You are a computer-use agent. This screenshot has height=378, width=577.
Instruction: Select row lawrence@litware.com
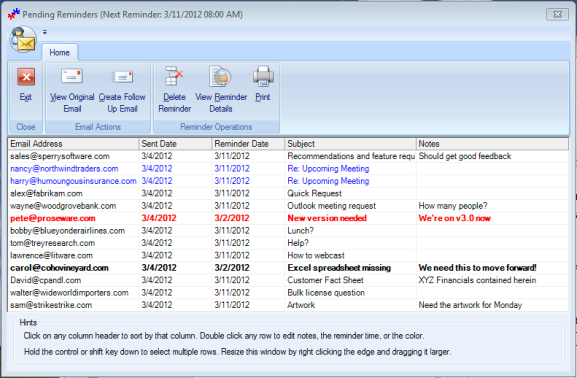[288, 255]
